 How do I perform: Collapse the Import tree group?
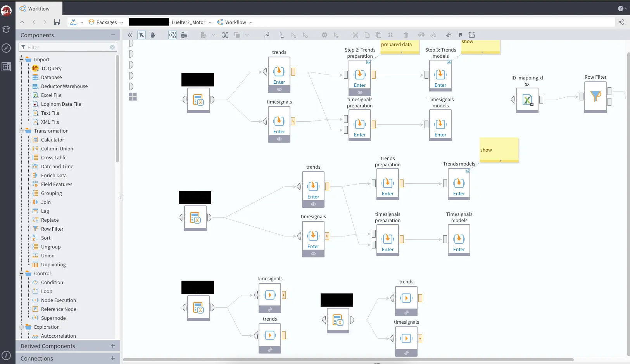point(22,59)
